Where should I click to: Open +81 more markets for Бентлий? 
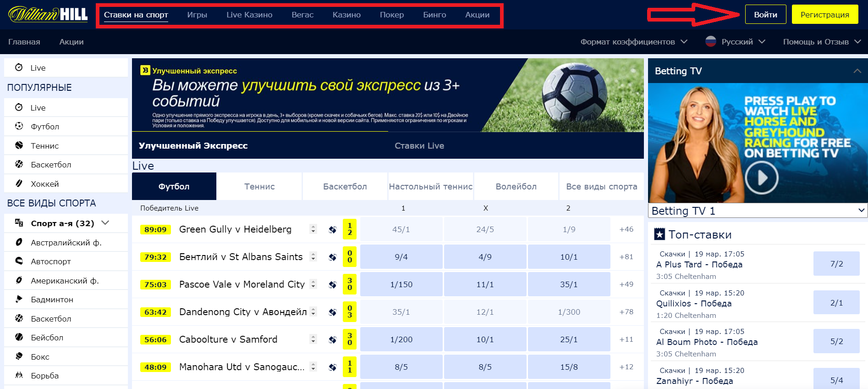pos(626,257)
